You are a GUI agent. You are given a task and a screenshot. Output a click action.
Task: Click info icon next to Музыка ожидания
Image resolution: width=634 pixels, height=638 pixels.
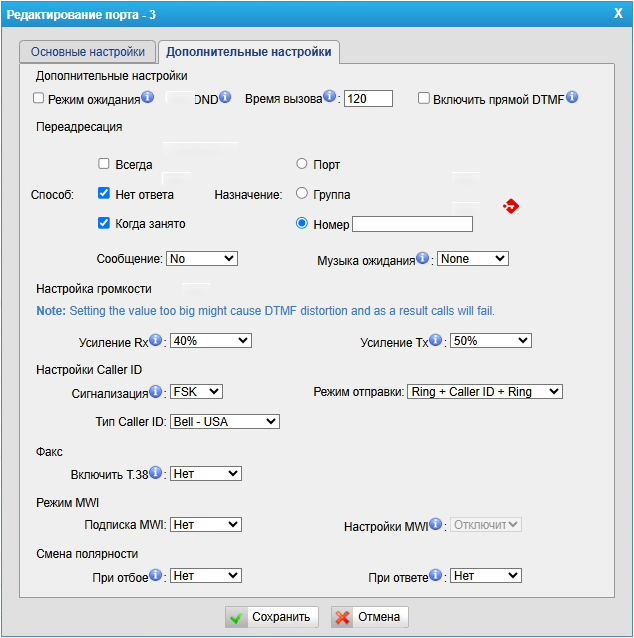point(423,258)
